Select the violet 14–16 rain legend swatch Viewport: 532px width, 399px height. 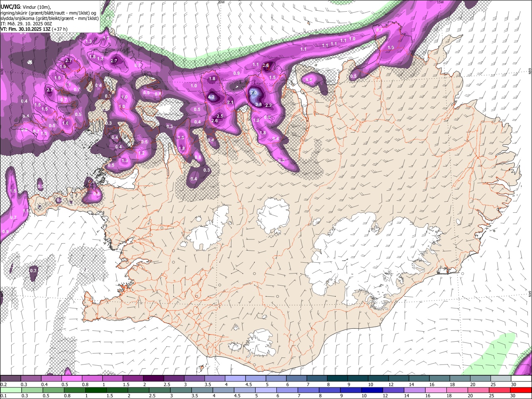[x=414, y=390]
